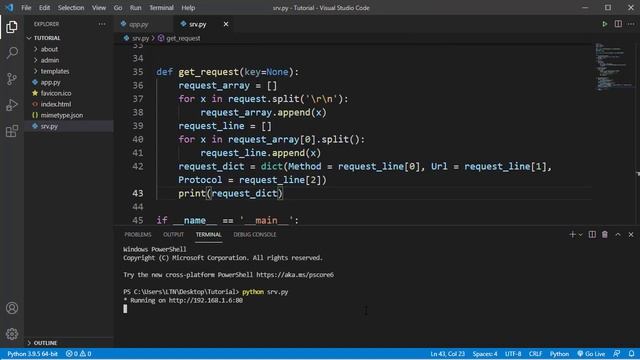This screenshot has width=640, height=360.
Task: Expand the templates folder
Action: 69,71
